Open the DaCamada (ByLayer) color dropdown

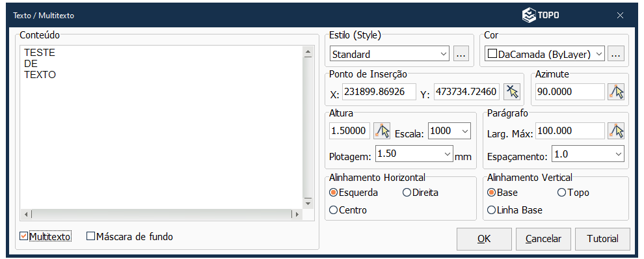click(x=544, y=54)
